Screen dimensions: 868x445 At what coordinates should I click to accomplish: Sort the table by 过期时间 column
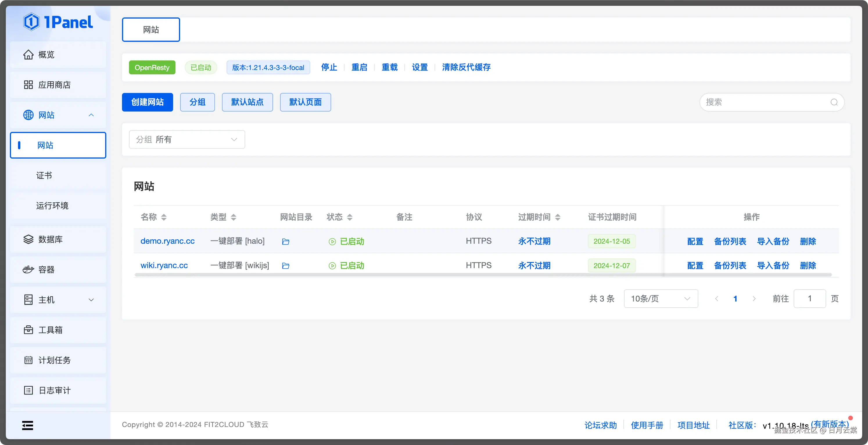558,217
